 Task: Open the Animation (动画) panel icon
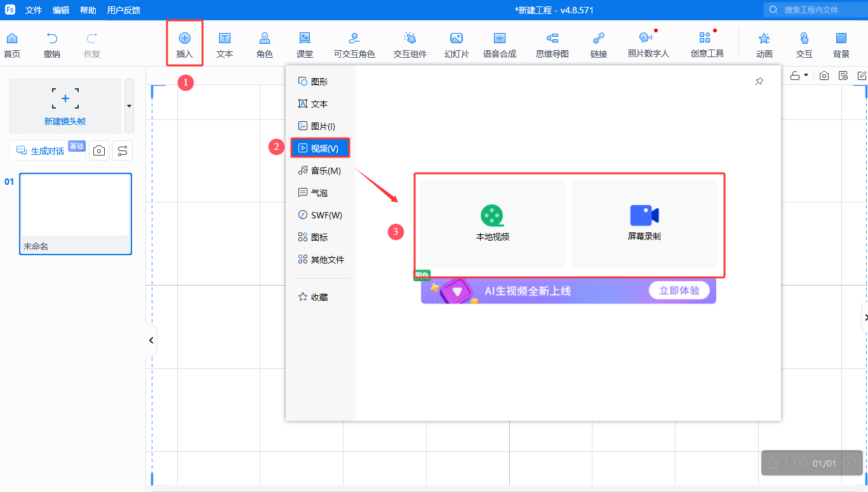click(765, 43)
